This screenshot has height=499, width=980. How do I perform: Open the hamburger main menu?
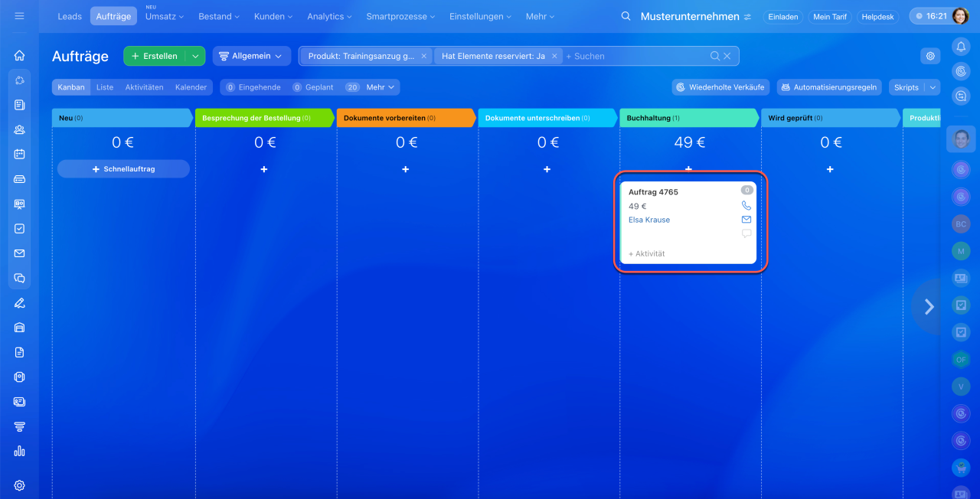tap(19, 16)
